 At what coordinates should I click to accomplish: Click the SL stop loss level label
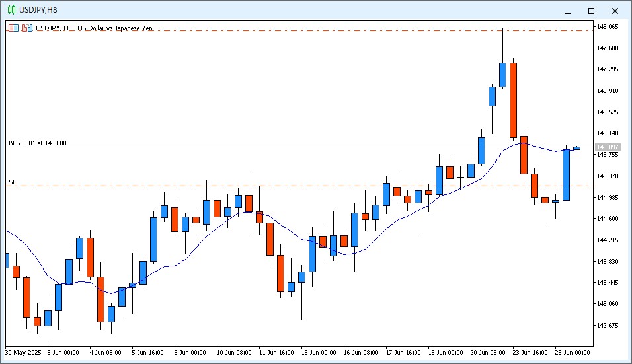click(13, 182)
